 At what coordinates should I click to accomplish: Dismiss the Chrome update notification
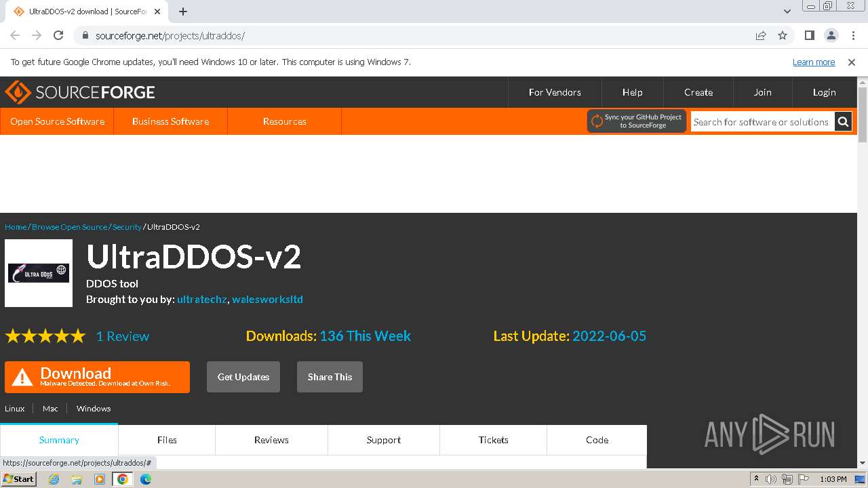tap(852, 62)
